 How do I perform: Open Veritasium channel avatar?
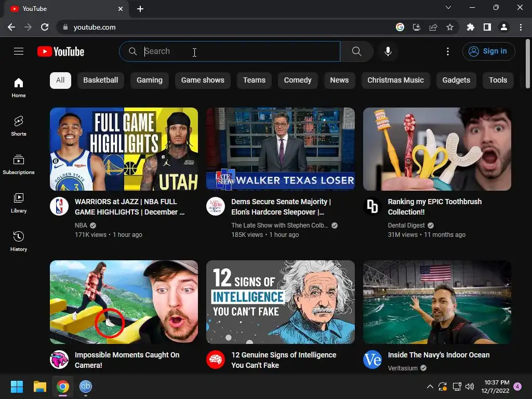pyautogui.click(x=372, y=360)
